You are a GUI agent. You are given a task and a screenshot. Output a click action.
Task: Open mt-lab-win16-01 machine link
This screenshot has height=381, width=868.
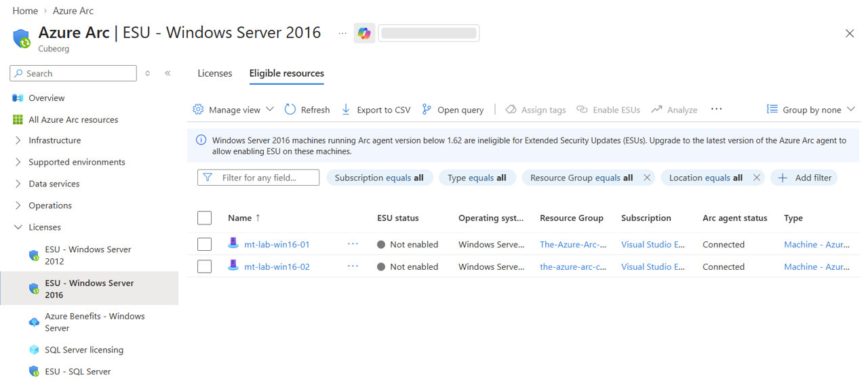click(277, 244)
